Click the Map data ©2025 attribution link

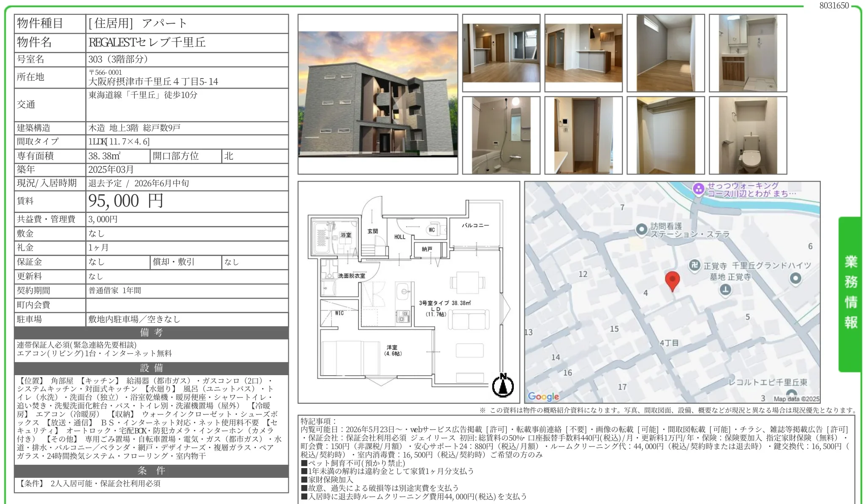(795, 398)
